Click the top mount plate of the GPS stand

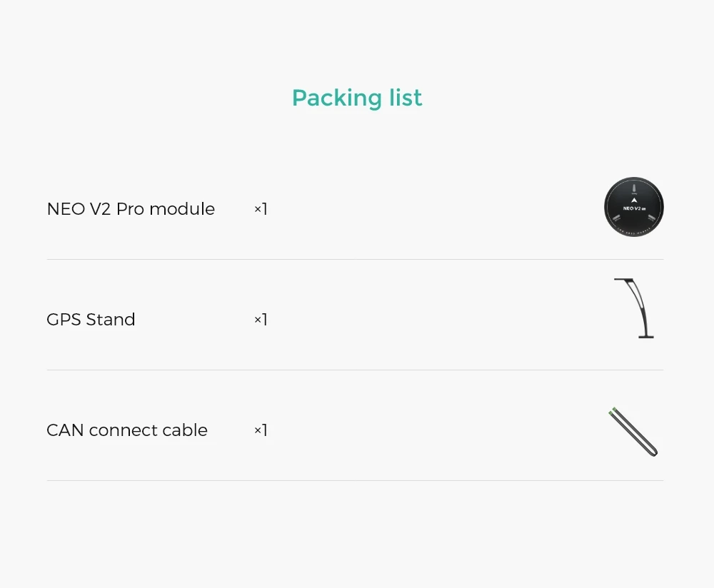tap(623, 280)
